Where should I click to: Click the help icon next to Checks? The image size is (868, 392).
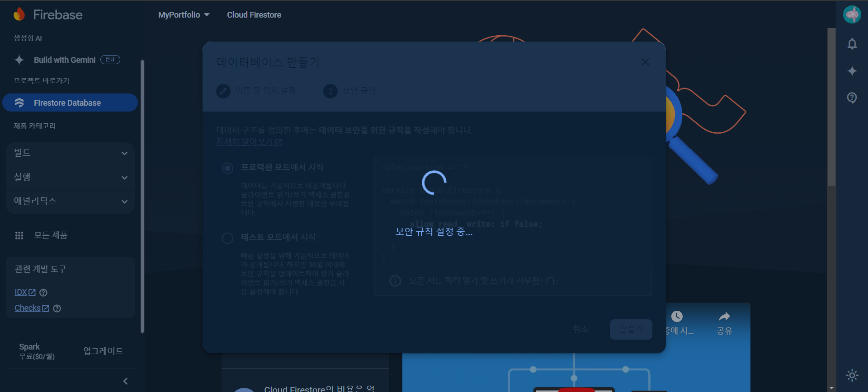[x=57, y=308]
